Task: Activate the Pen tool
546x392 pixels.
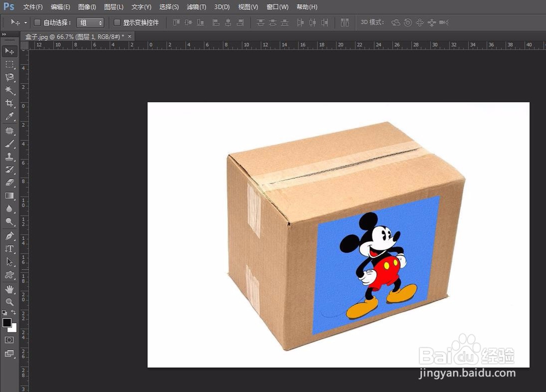Action: [x=9, y=236]
